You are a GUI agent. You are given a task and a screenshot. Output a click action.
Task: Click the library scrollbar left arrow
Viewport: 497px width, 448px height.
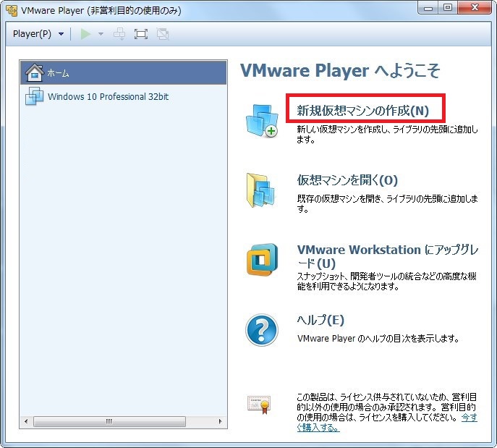click(26, 421)
